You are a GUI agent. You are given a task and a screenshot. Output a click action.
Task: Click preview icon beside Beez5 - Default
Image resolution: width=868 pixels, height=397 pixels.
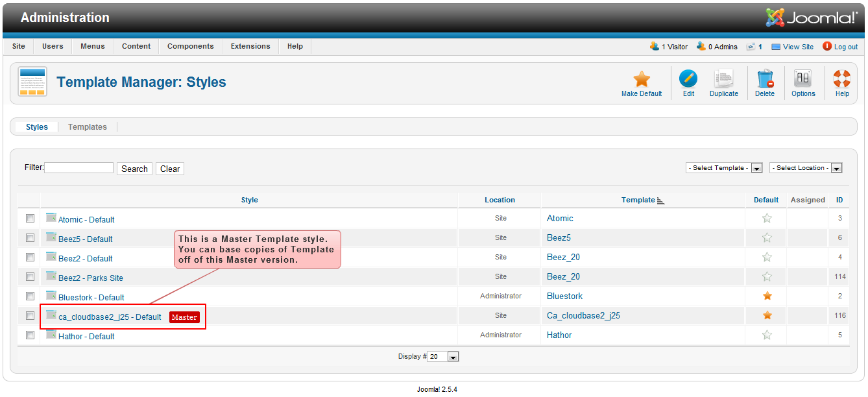(x=51, y=237)
